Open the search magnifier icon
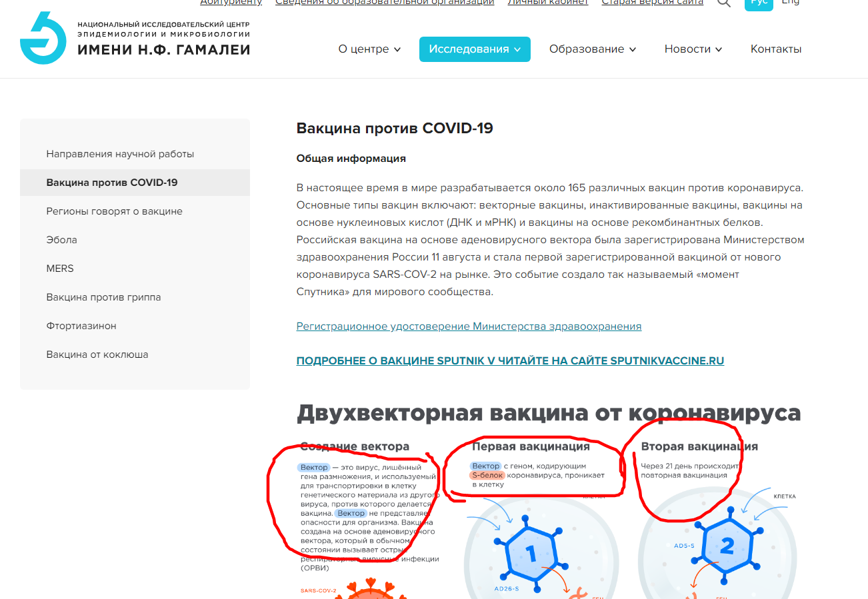Image resolution: width=868 pixels, height=599 pixels. coord(724,3)
